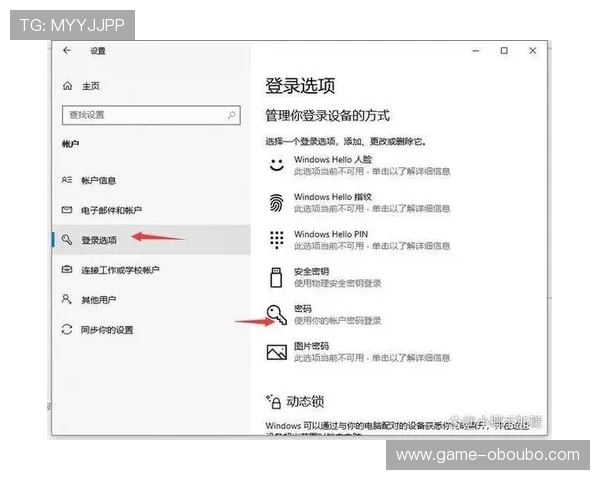This screenshot has height=480, width=600.
Task: Open the Home (主页) icon
Action: (67, 86)
